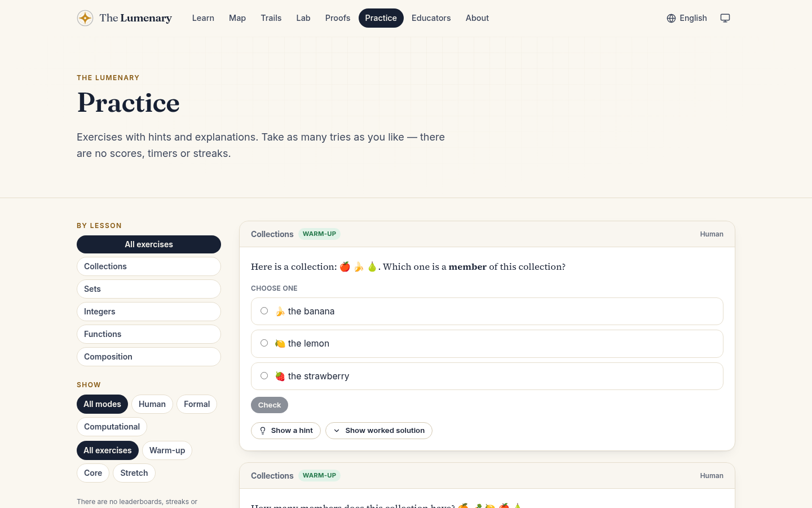
Task: Open the Map nav item
Action: 237,18
